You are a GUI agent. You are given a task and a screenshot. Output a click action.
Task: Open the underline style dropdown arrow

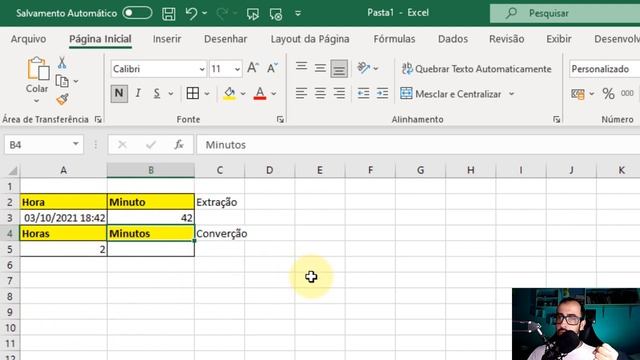tap(171, 94)
